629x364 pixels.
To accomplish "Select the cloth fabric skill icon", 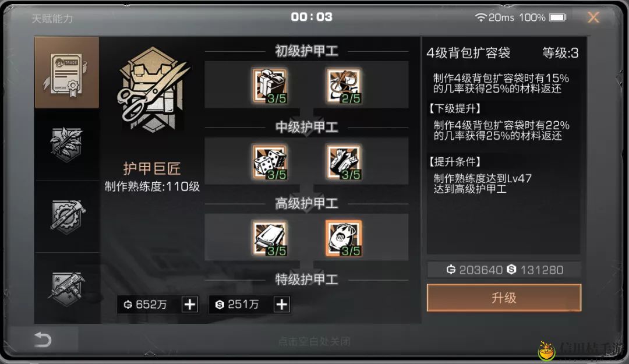I will tap(270, 238).
